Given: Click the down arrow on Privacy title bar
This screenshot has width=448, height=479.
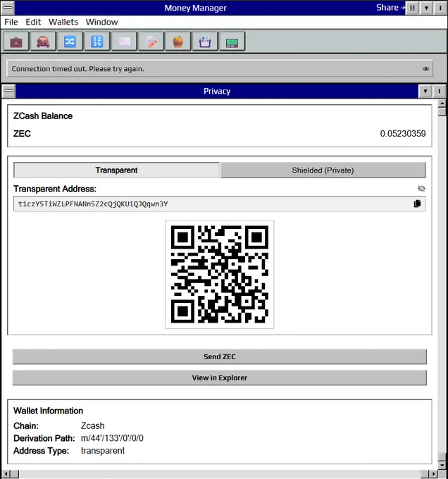Looking at the screenshot, I should [x=425, y=91].
